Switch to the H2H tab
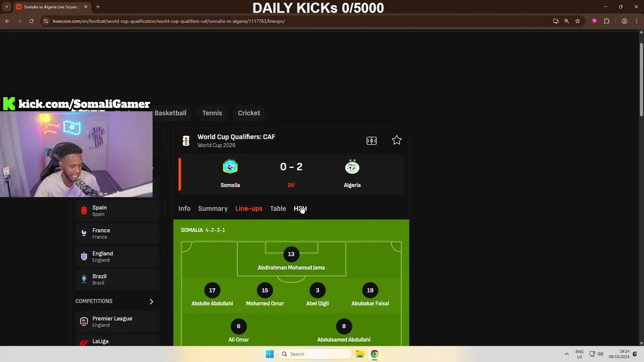Screen dimensions: 644x362 tap(300, 209)
